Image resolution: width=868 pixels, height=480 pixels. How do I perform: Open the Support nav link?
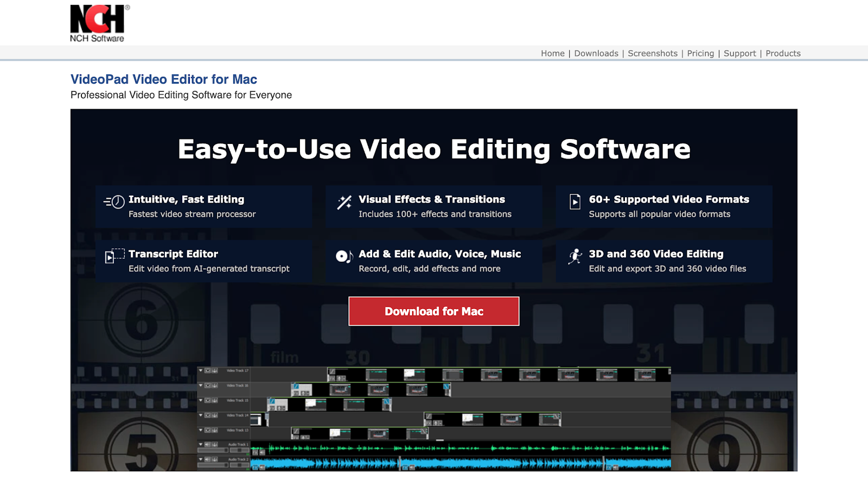[x=740, y=53]
